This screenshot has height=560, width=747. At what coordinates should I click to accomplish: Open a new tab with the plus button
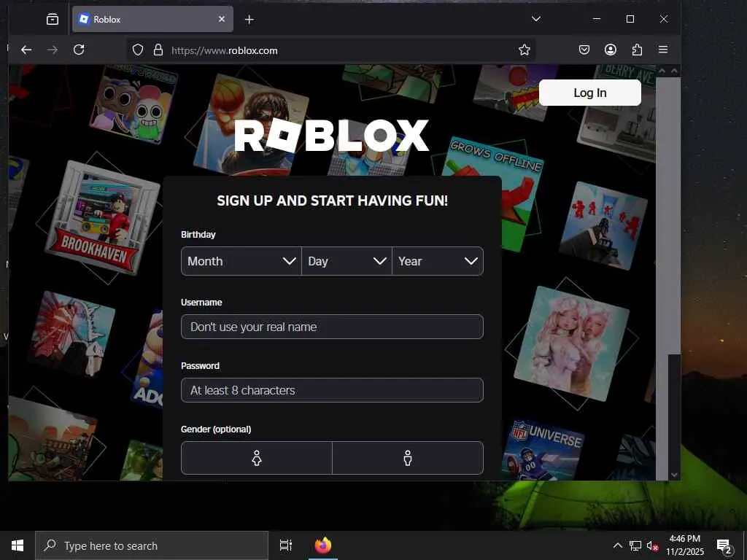249,20
